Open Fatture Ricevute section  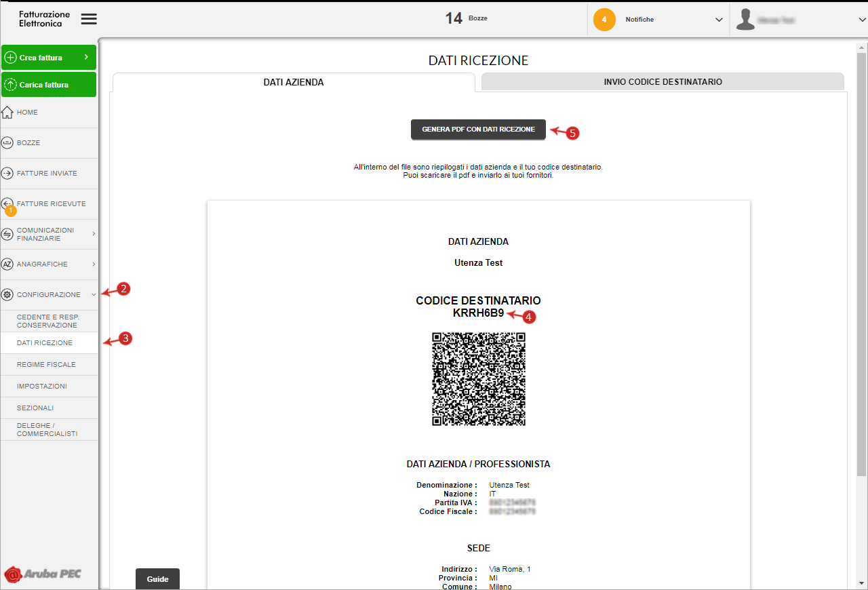pos(49,203)
